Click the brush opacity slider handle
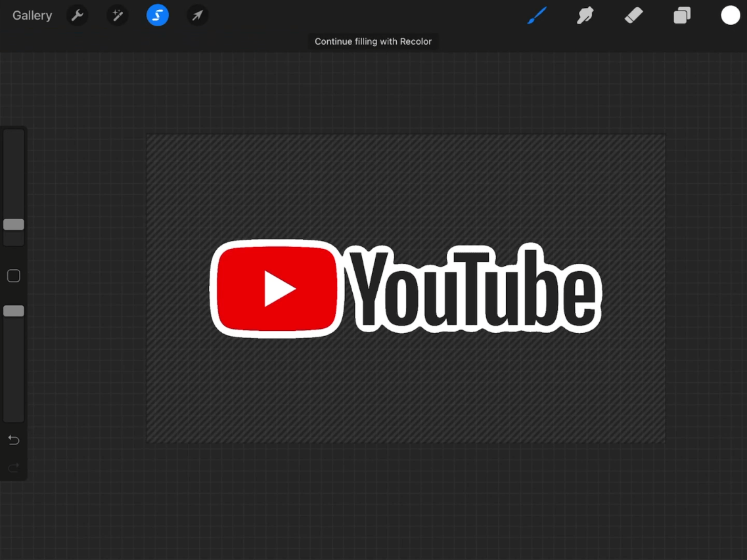The width and height of the screenshot is (747, 560). pos(14,311)
